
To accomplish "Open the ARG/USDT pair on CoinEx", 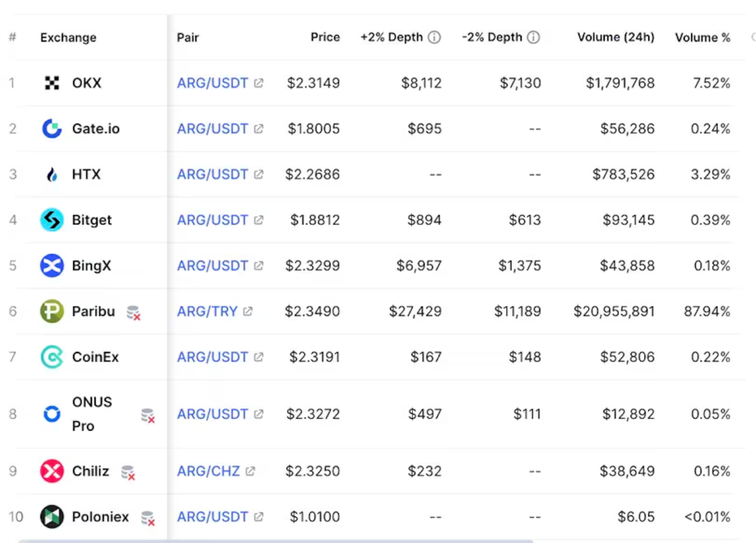I will (x=213, y=357).
